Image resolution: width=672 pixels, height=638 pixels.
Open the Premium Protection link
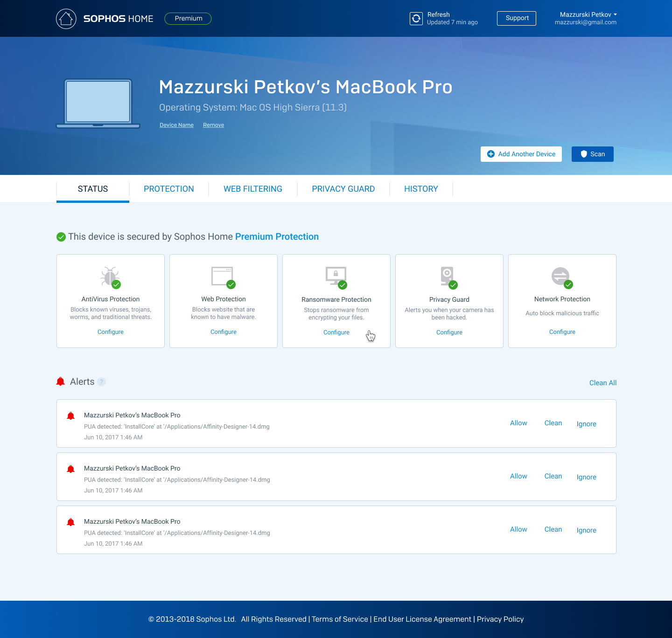tap(277, 236)
